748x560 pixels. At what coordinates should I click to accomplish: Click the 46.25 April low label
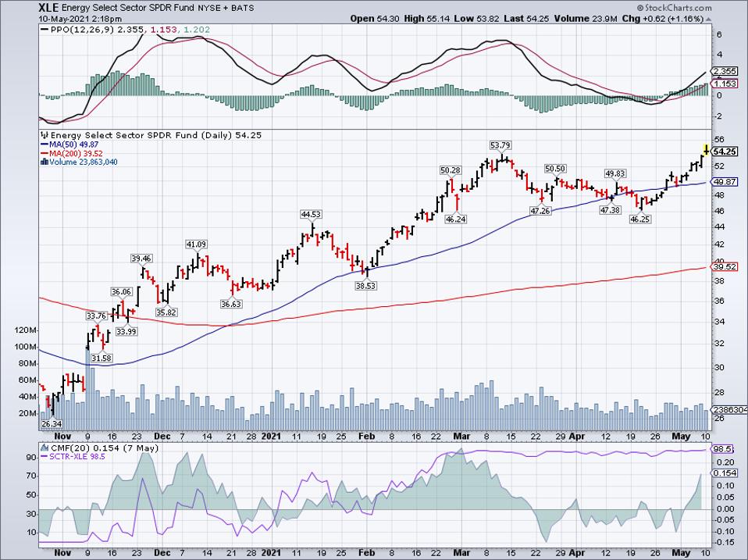point(640,219)
